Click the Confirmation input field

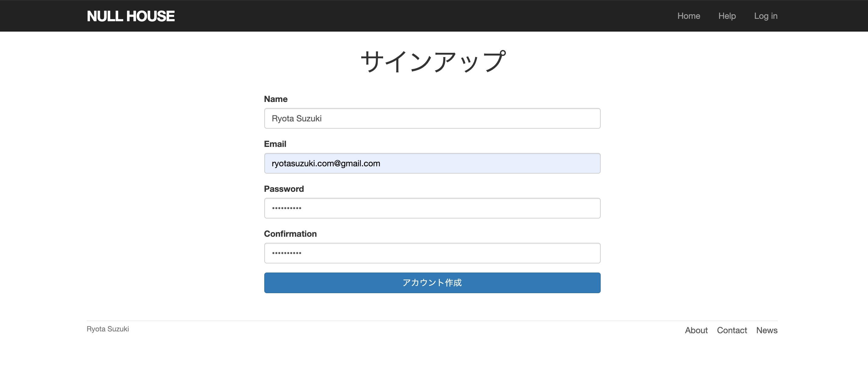click(x=432, y=253)
